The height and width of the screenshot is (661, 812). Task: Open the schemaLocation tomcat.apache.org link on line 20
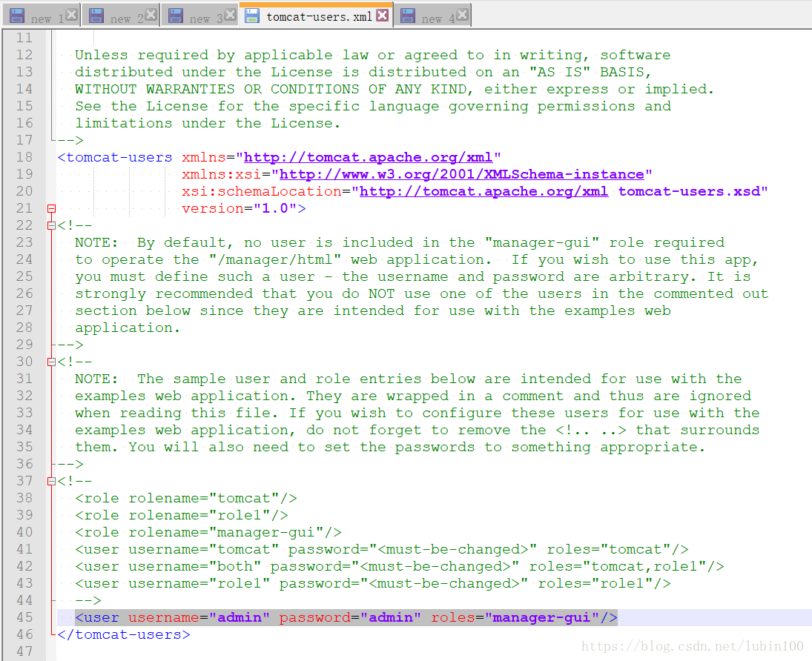[483, 191]
